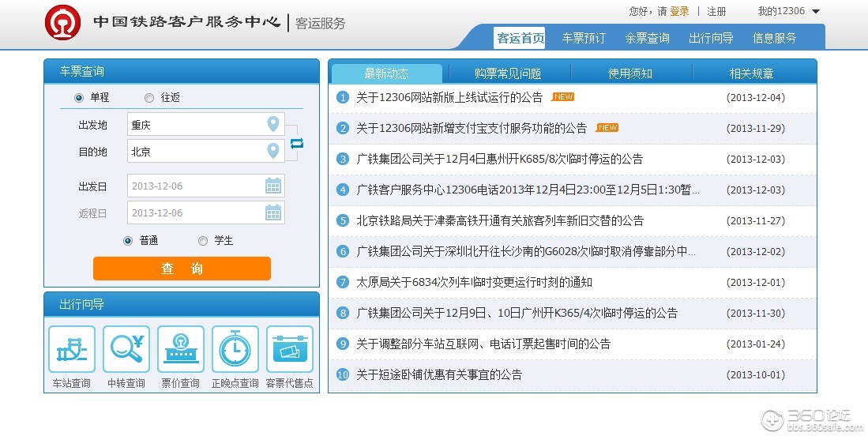Image resolution: width=868 pixels, height=436 pixels.
Task: Open 广铁客户服务中心12306电话 notice
Action: [528, 190]
